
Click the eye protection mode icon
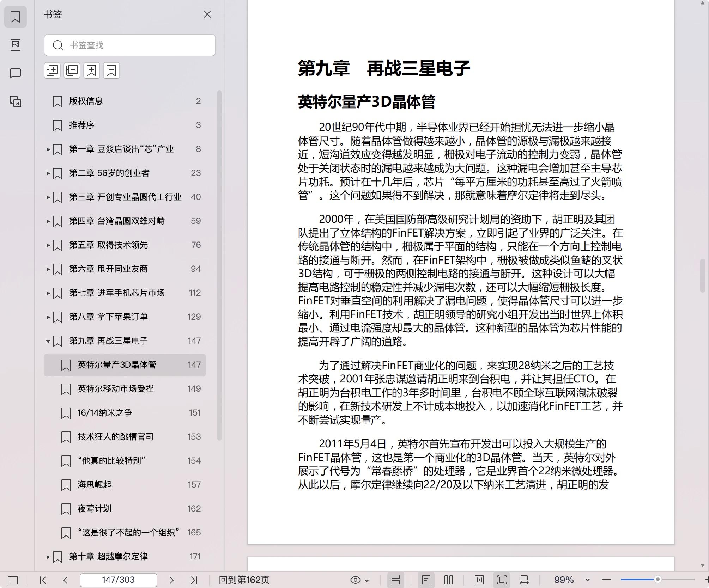356,580
